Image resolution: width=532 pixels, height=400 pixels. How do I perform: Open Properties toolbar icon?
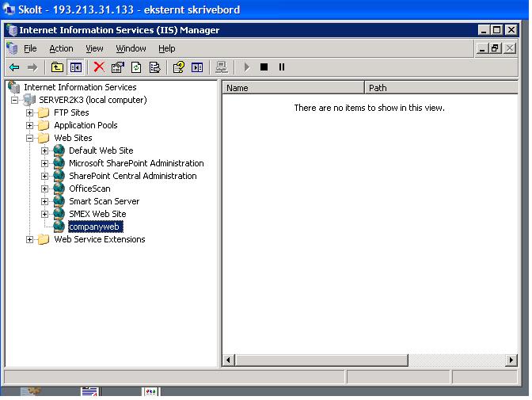pyautogui.click(x=118, y=67)
